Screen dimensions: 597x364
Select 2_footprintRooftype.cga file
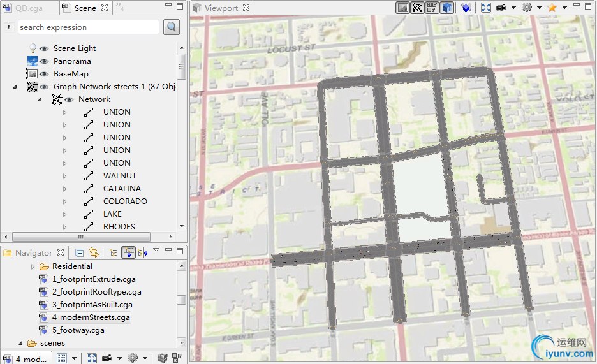(97, 292)
